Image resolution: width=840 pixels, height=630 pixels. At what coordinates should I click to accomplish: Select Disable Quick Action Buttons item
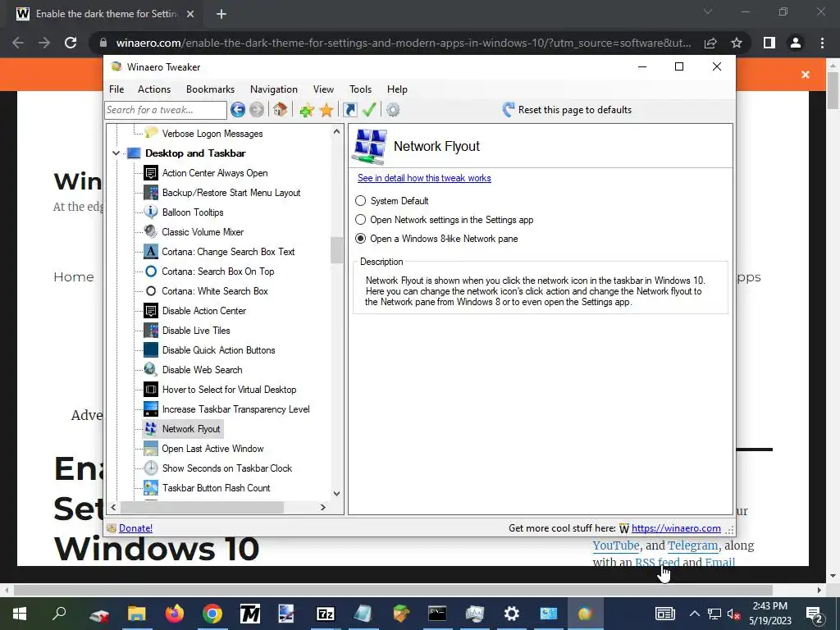coord(218,350)
